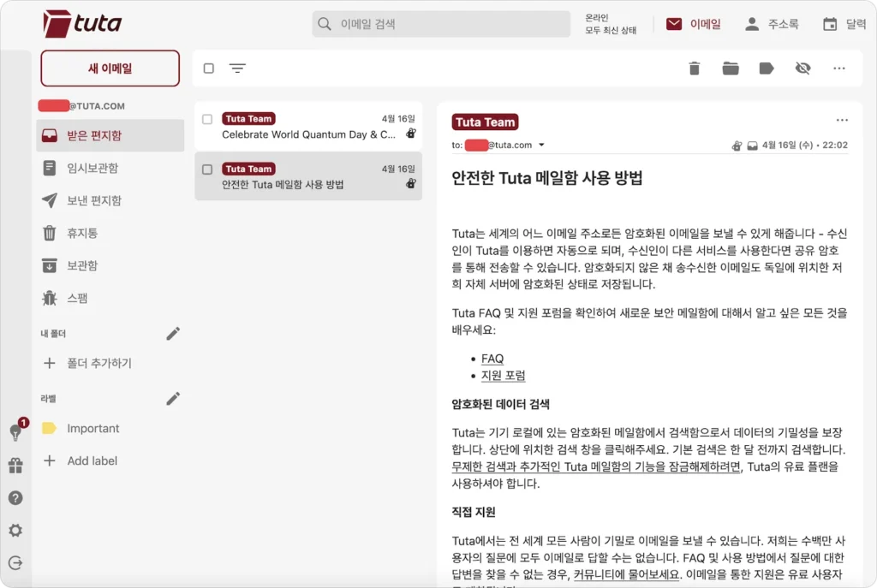Switch to the 달력 calendar tab
This screenshot has width=877, height=588.
(x=844, y=24)
